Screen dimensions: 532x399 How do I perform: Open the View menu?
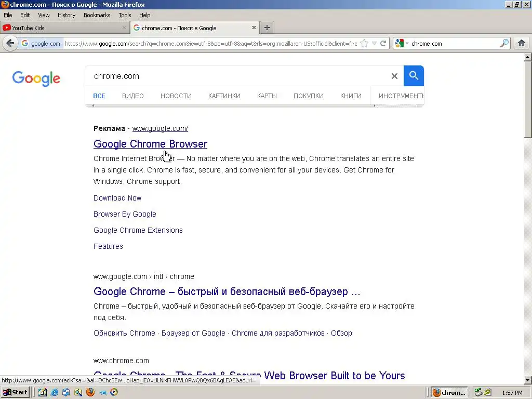tap(44, 15)
